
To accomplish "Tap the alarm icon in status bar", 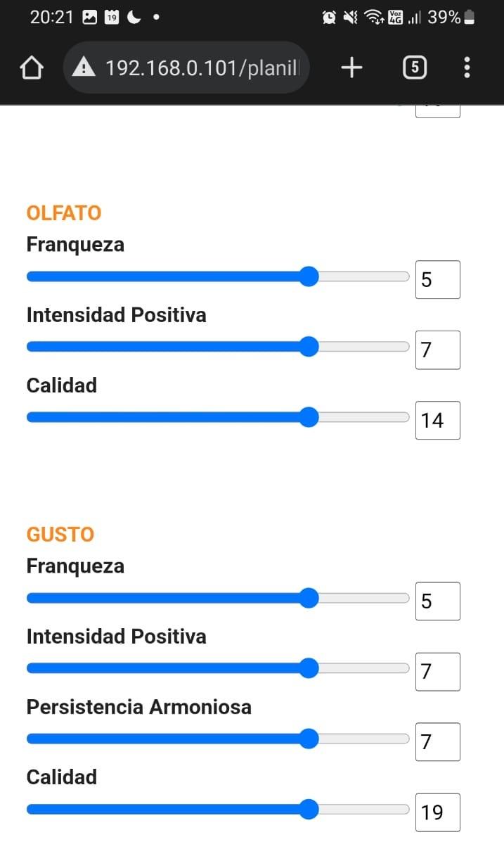I will (x=328, y=18).
